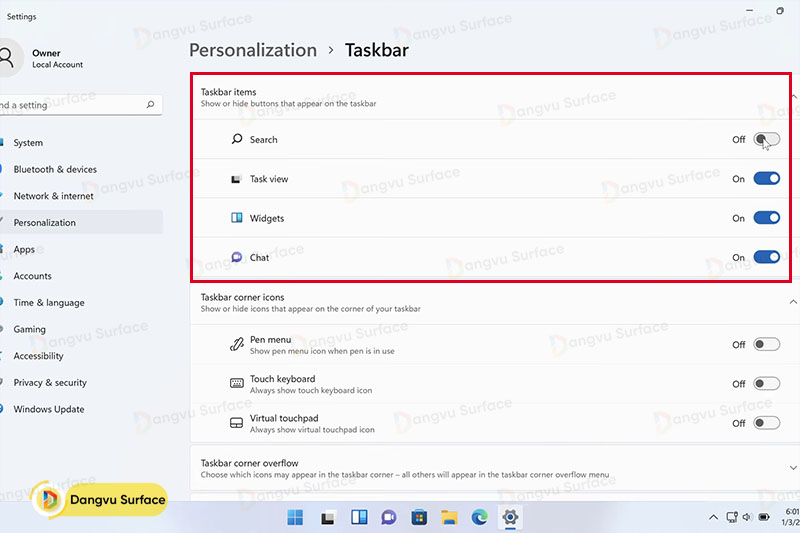Enable the Pen menu toggle
Viewport: 800px width, 533px height.
click(766, 344)
